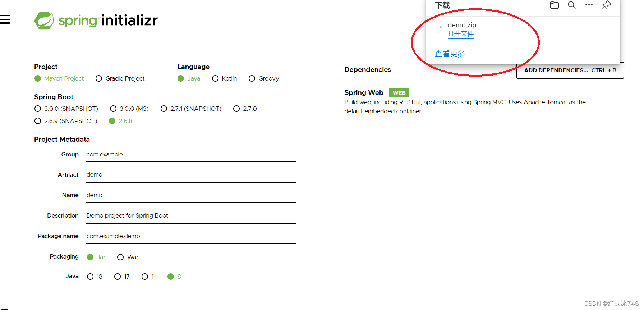
Task: Open downloads folder icon in popup
Action: [554, 5]
